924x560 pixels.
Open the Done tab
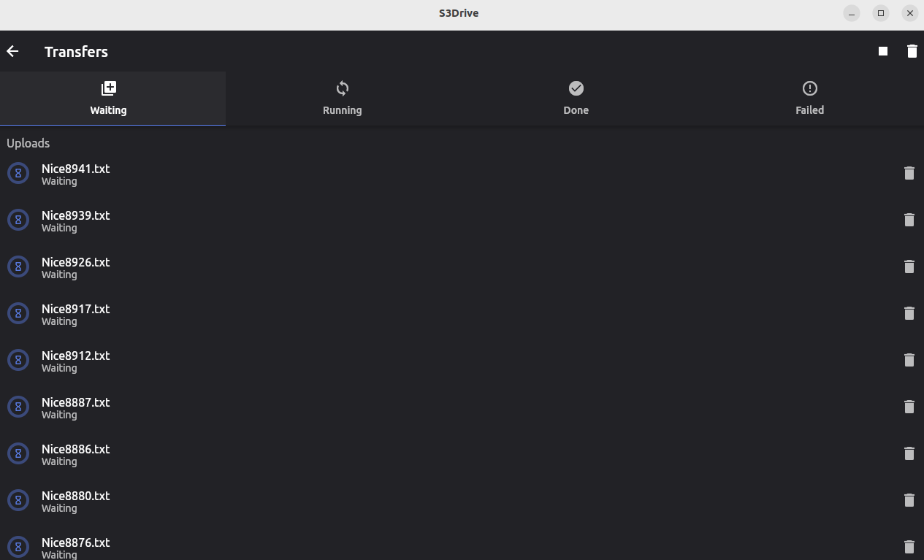(576, 99)
